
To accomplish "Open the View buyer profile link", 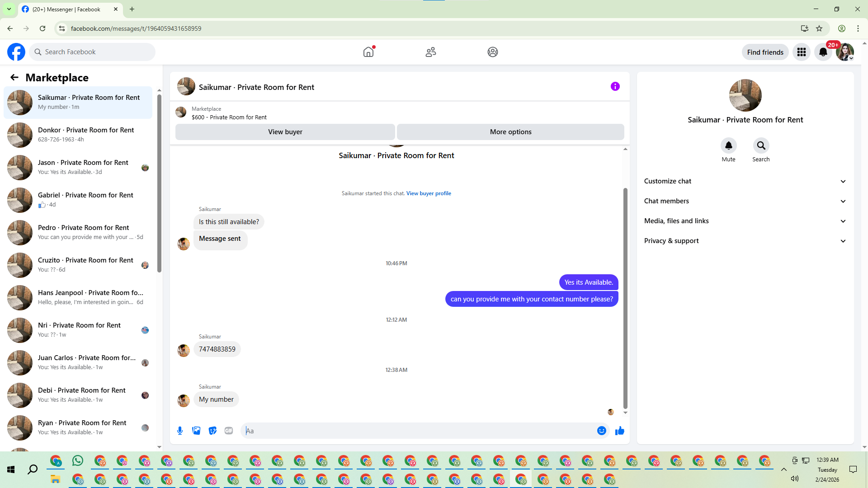I will point(429,193).
